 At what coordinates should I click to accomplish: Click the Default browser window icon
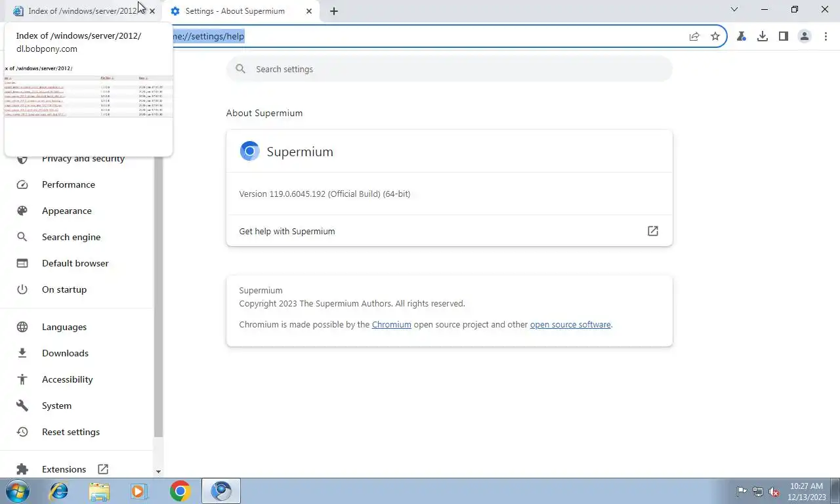click(22, 263)
